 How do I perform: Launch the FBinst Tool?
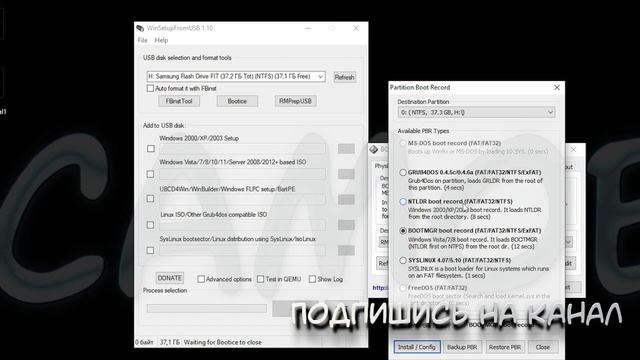tap(179, 101)
